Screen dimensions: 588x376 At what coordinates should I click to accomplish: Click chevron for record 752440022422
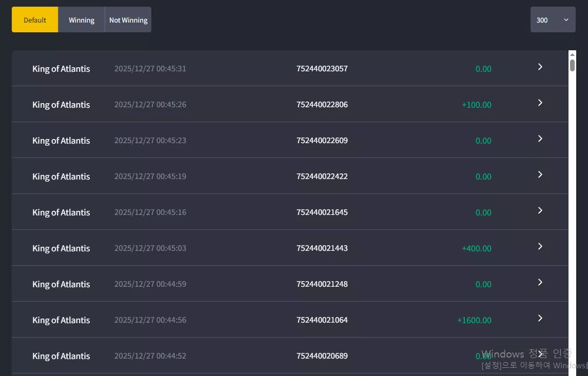tap(540, 175)
